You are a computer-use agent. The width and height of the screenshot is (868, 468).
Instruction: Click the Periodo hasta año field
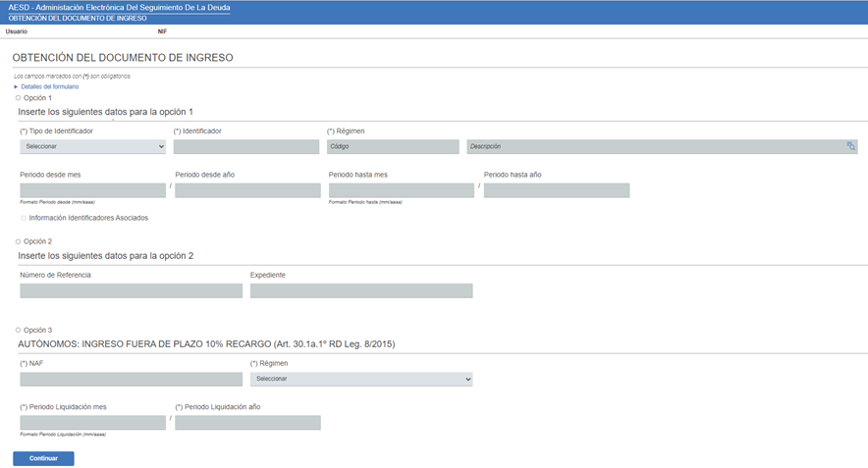(556, 190)
